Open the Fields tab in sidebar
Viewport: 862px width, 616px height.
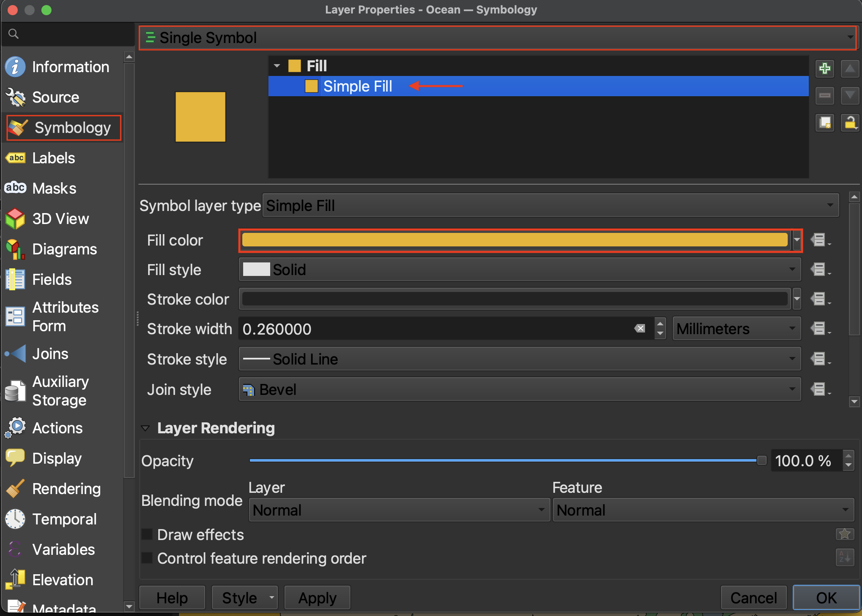tap(52, 280)
